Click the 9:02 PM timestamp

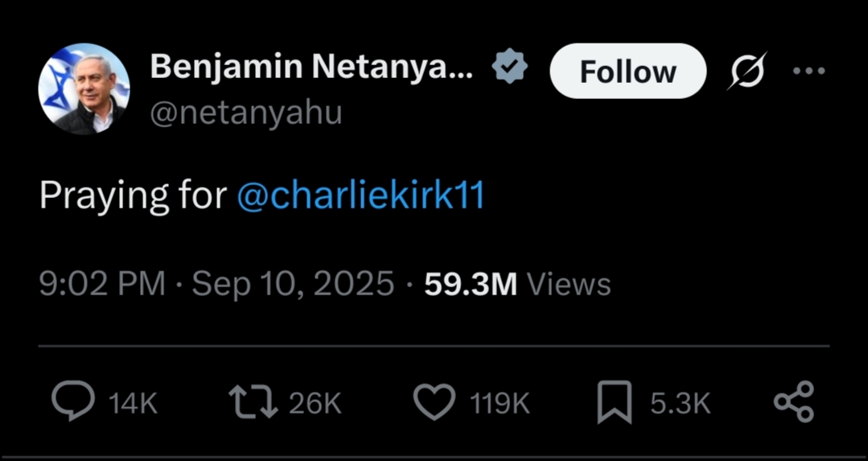pos(102,284)
